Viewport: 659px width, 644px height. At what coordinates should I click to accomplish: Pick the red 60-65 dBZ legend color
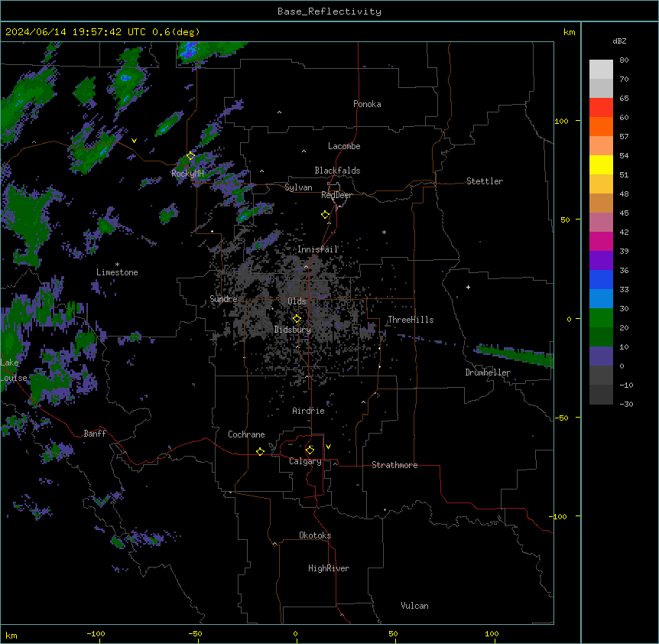tap(601, 108)
